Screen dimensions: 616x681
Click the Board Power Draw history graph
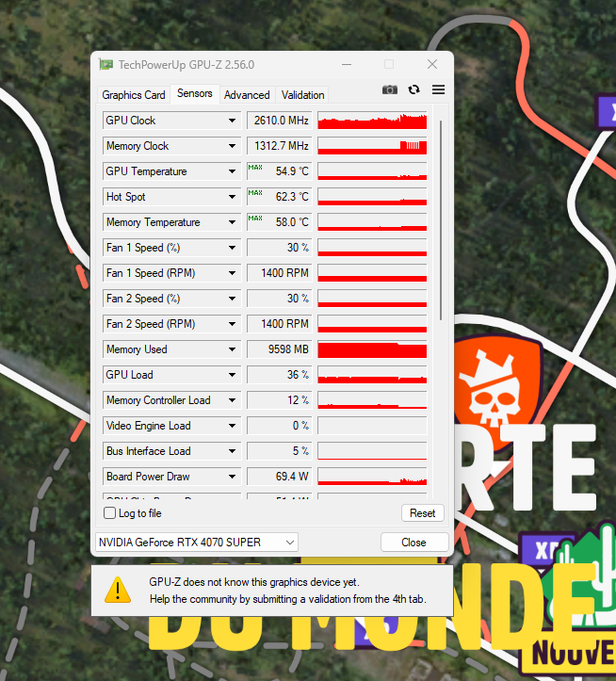(372, 477)
